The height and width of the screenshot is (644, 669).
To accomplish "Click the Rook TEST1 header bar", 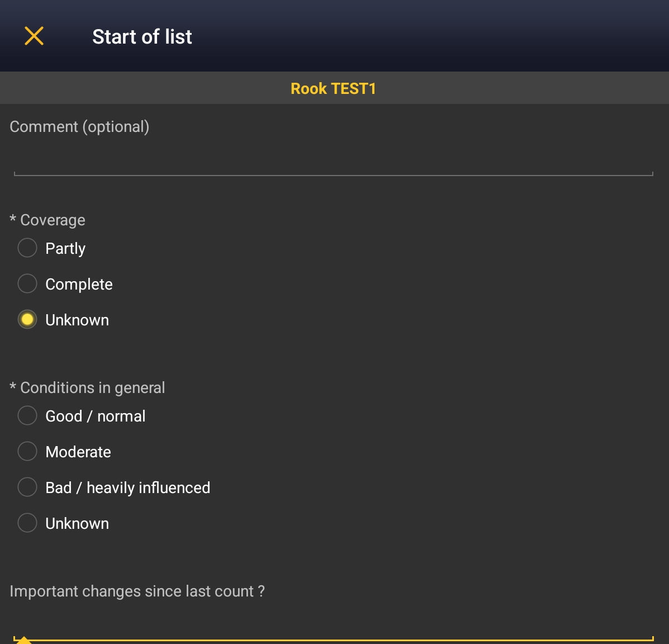I will (334, 88).
